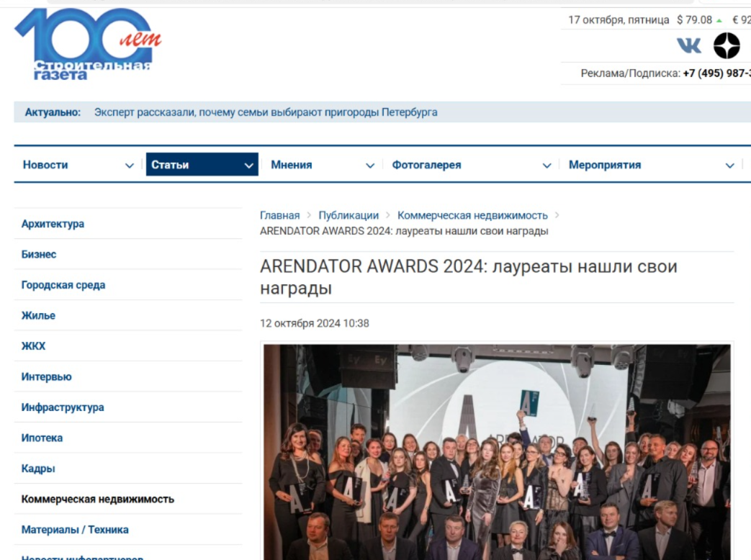751x560 pixels.
Task: Expand the Статьи dropdown arrow
Action: tap(249, 166)
